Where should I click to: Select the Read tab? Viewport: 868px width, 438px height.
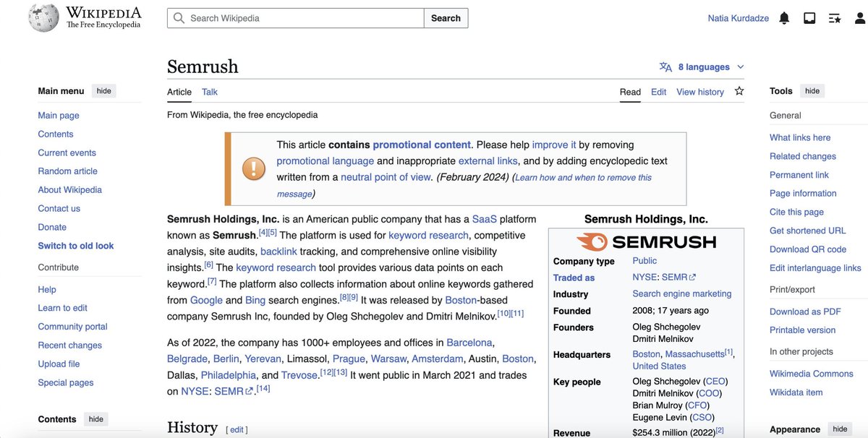(630, 92)
